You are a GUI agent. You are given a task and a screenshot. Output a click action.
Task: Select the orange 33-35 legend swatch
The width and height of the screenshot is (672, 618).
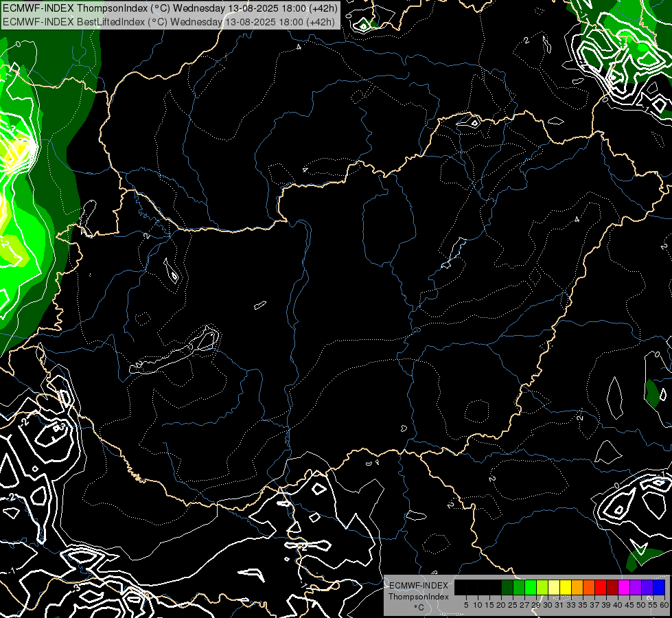click(x=577, y=587)
